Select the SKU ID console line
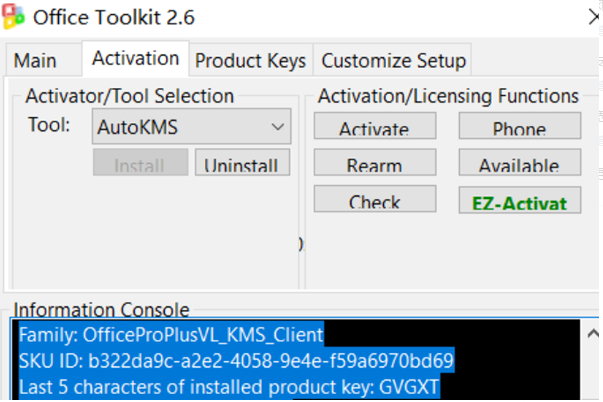This screenshot has height=402, width=603. (236, 360)
